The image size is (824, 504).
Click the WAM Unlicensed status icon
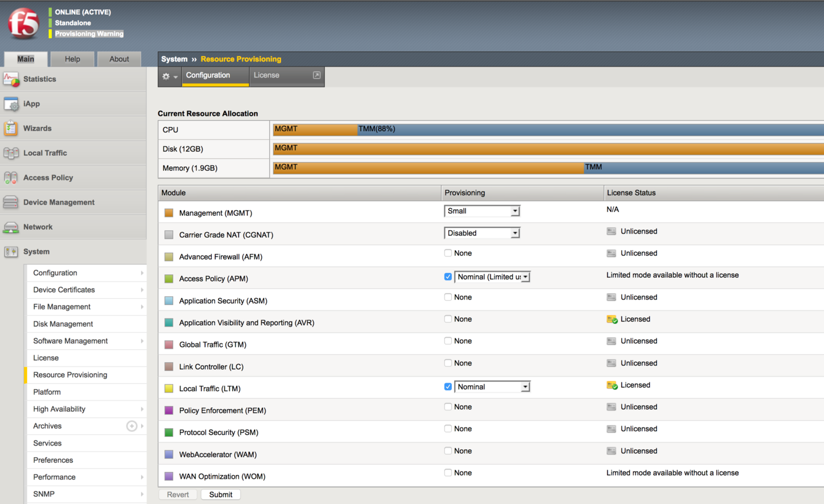coord(611,451)
